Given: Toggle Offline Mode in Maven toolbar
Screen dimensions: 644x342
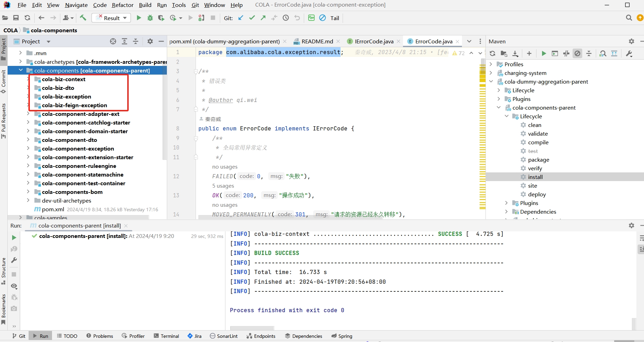Looking at the screenshot, I should pos(566,53).
